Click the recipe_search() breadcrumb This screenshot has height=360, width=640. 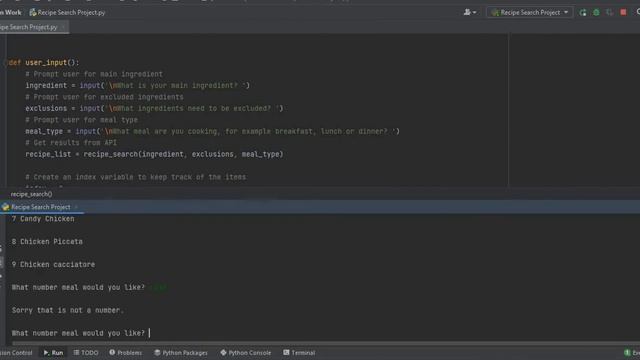click(x=31, y=194)
